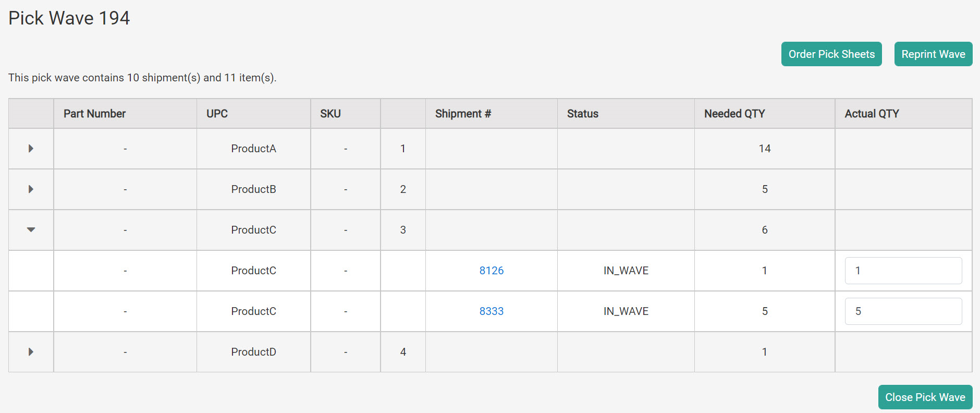Click the Reprint Wave button
The image size is (980, 413).
pyautogui.click(x=933, y=54)
